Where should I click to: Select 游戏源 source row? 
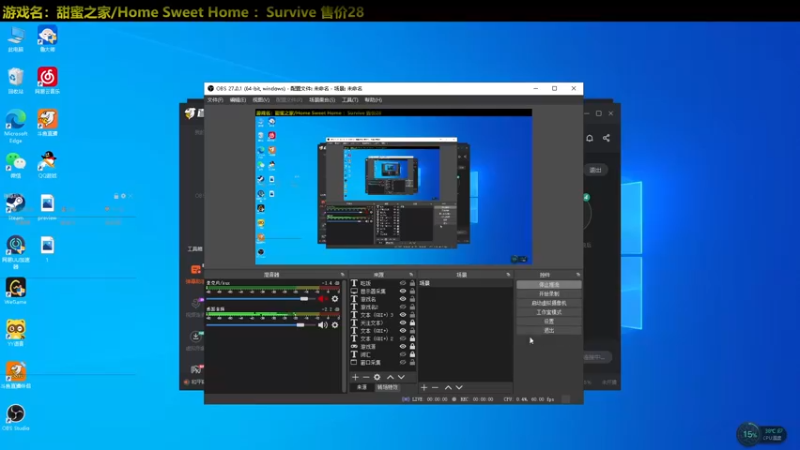coord(383,346)
